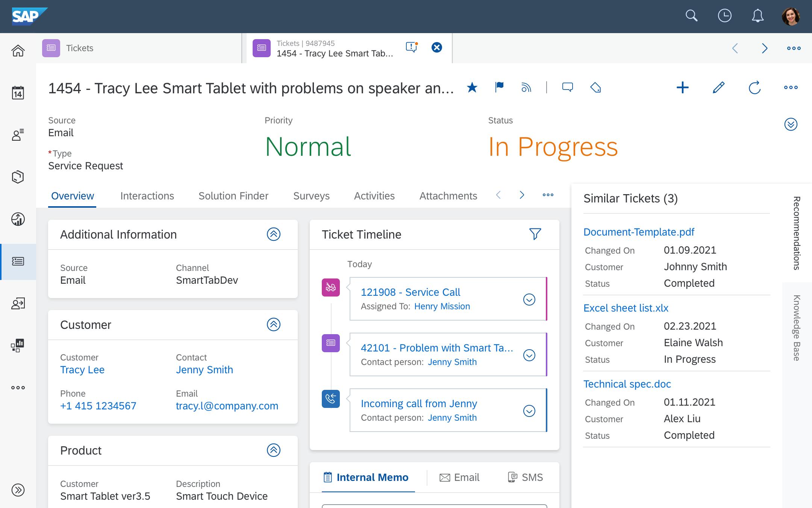Image resolution: width=812 pixels, height=508 pixels.
Task: Refresh the ticket with reload icon
Action: click(754, 88)
